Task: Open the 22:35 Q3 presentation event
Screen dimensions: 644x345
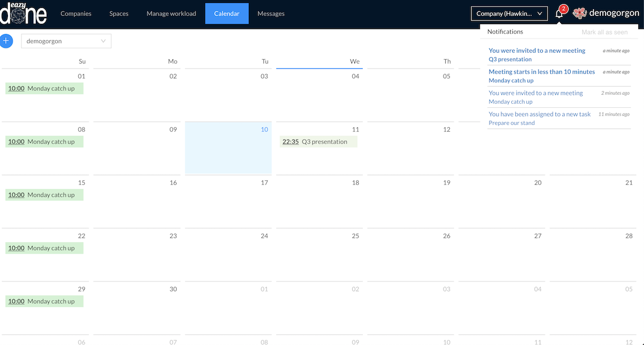Action: (x=318, y=141)
